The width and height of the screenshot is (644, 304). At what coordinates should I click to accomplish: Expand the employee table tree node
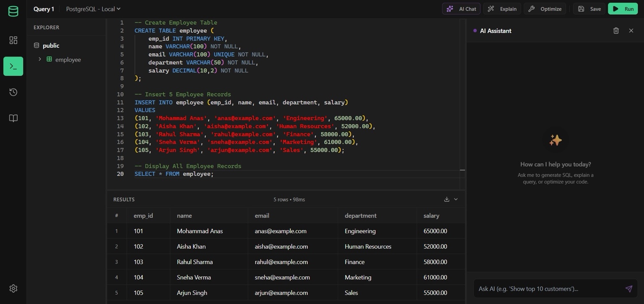tap(40, 59)
